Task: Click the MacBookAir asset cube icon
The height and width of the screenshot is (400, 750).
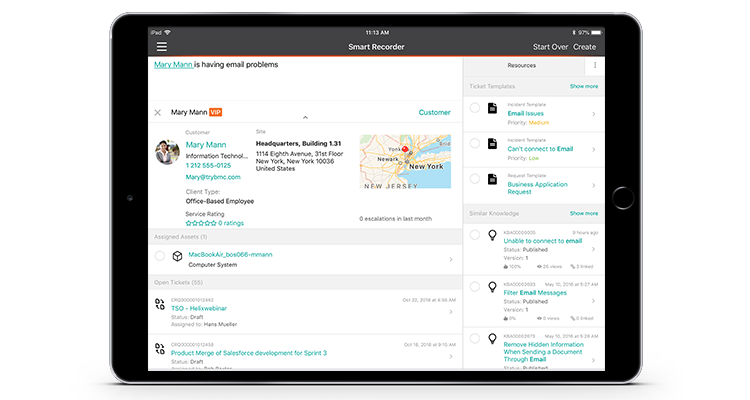Action: click(176, 257)
